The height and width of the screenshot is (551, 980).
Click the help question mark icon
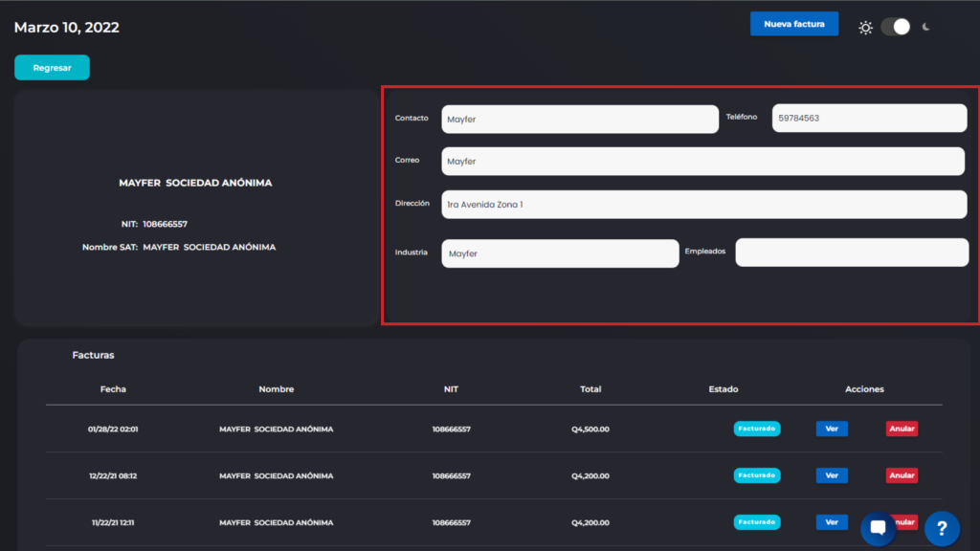tap(942, 528)
